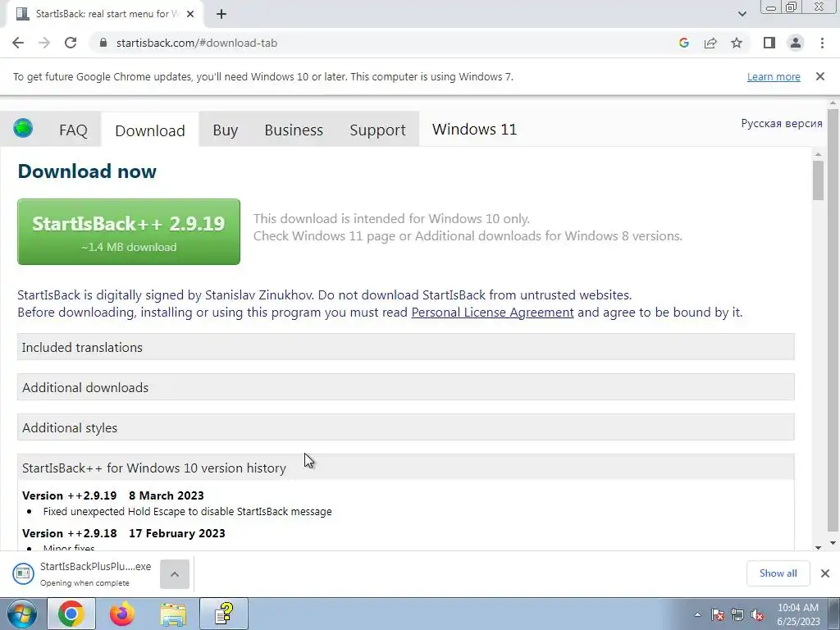
Task: Click the question-mark help taskbar icon
Action: pos(224,614)
